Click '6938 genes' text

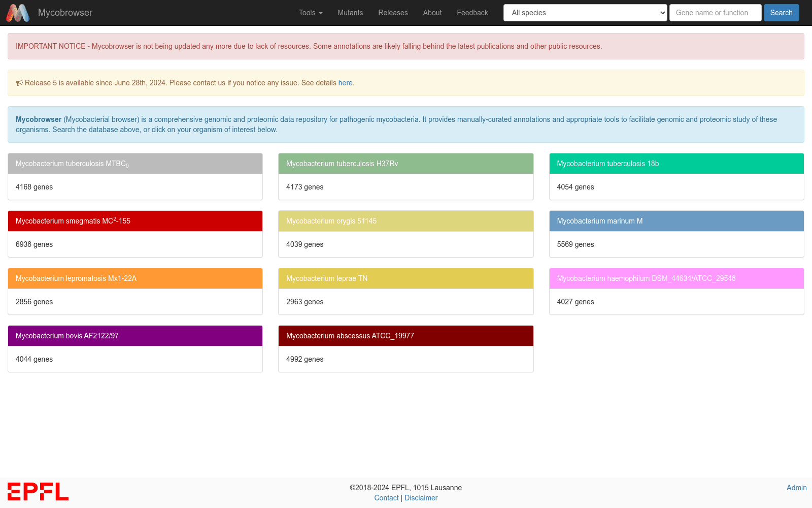point(34,244)
